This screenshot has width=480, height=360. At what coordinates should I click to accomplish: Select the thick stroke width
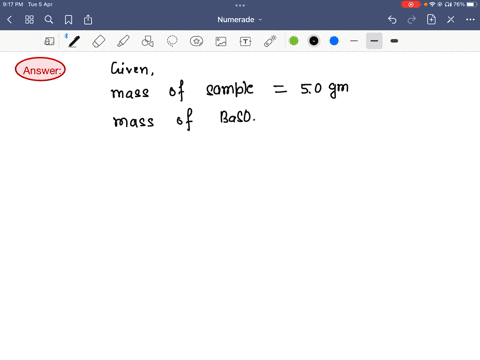pos(394,41)
